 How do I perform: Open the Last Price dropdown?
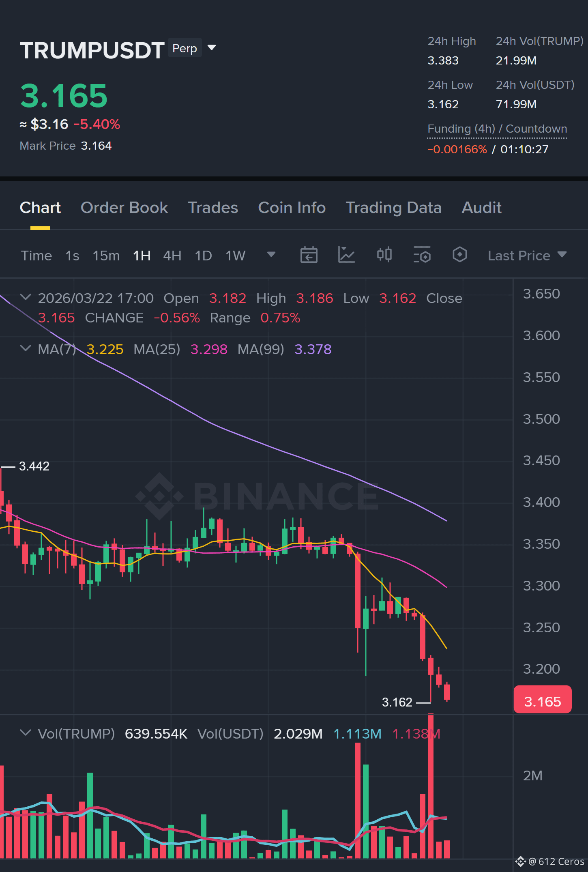pyautogui.click(x=527, y=256)
